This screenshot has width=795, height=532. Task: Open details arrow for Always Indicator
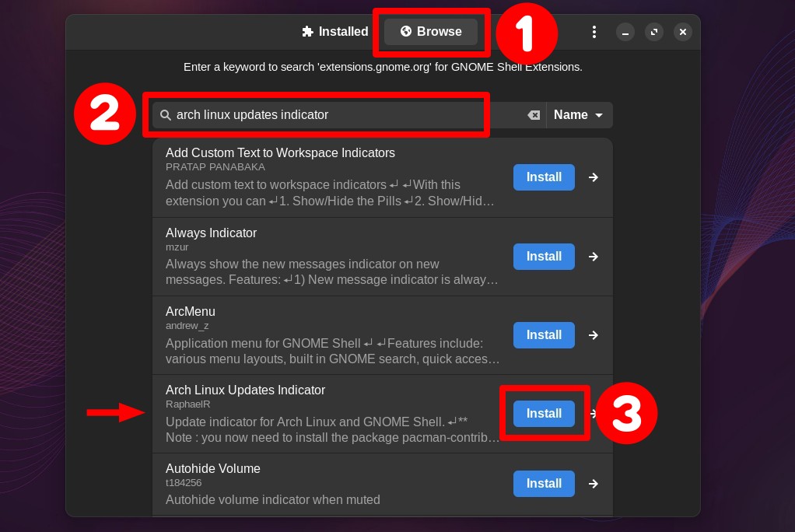[x=594, y=257]
